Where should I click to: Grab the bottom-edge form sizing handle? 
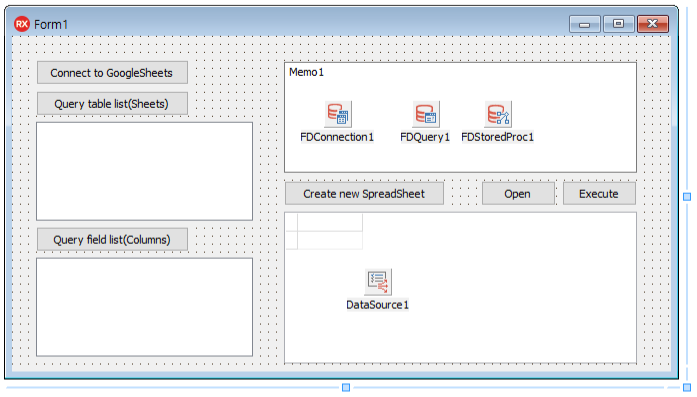tap(346, 388)
